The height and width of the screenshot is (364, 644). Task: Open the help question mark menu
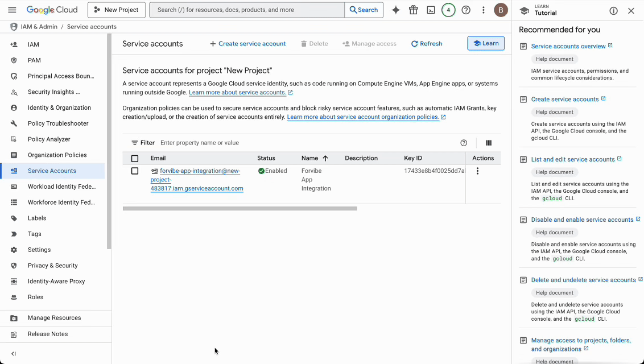tap(465, 10)
